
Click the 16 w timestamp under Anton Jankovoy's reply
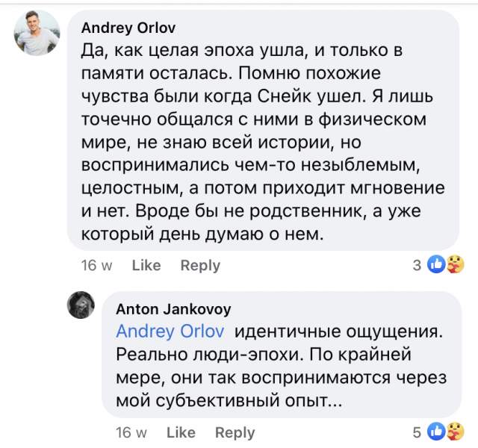tap(131, 432)
